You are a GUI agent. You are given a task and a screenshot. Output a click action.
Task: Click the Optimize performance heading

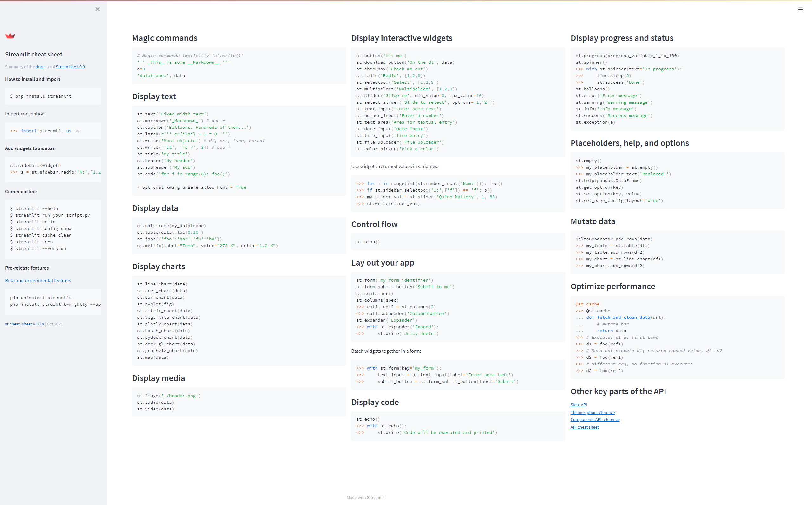point(612,286)
